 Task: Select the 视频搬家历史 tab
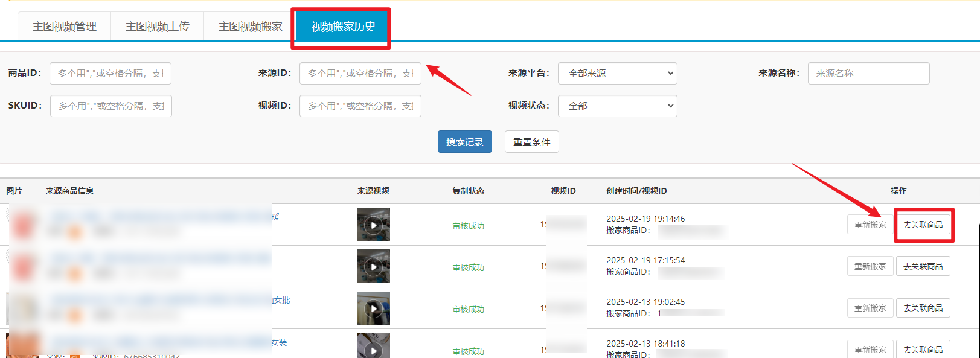343,27
